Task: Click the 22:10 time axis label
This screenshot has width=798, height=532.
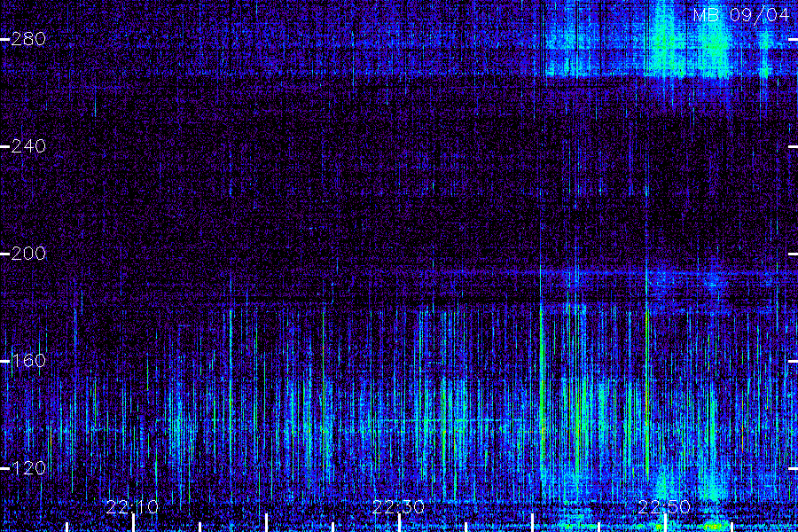Action: coord(132,507)
